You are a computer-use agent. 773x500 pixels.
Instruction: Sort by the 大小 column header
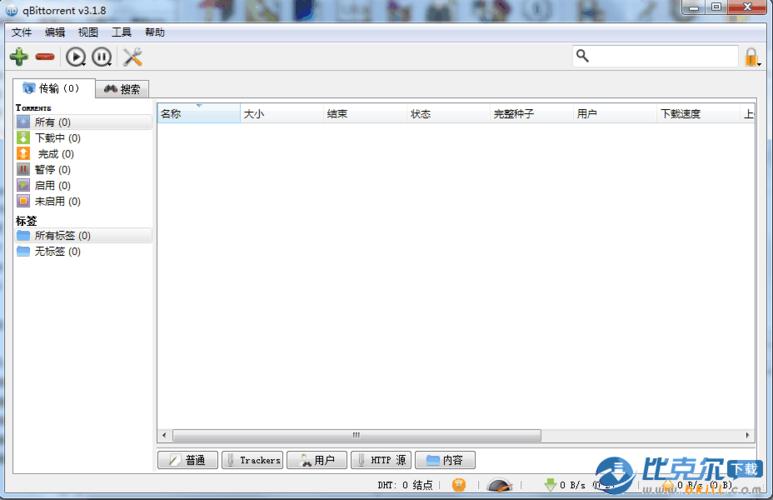click(282, 114)
